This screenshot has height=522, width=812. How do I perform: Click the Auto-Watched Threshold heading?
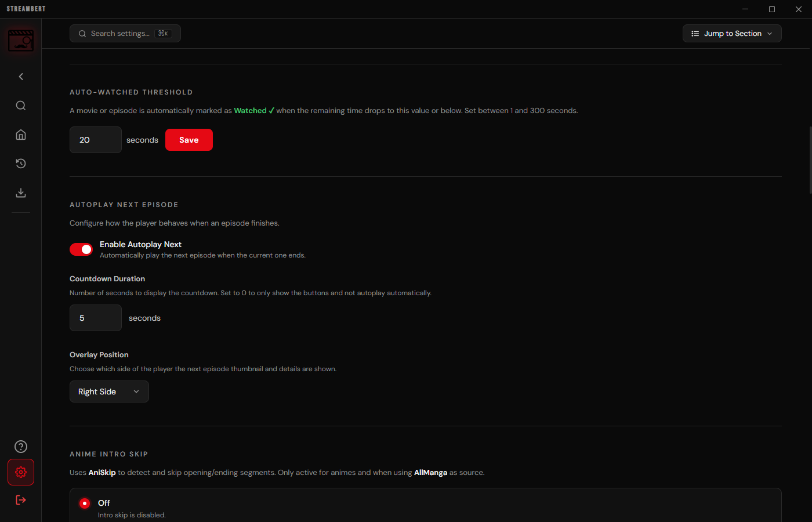pyautogui.click(x=131, y=92)
